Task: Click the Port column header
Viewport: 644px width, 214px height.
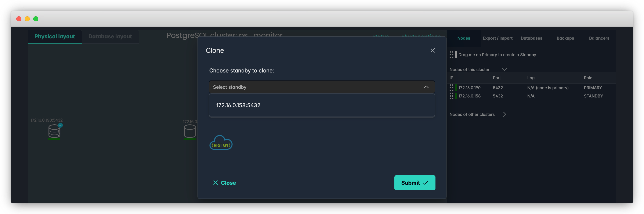Action: tap(496, 78)
